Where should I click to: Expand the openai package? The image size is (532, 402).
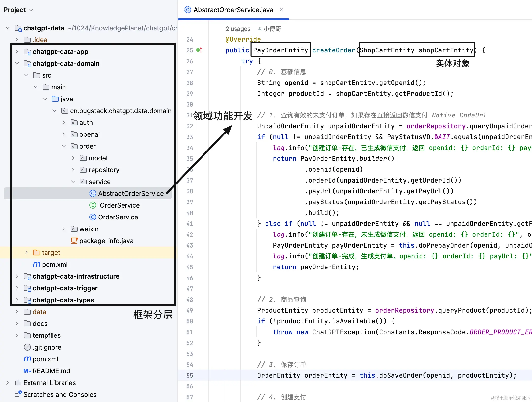coord(64,134)
